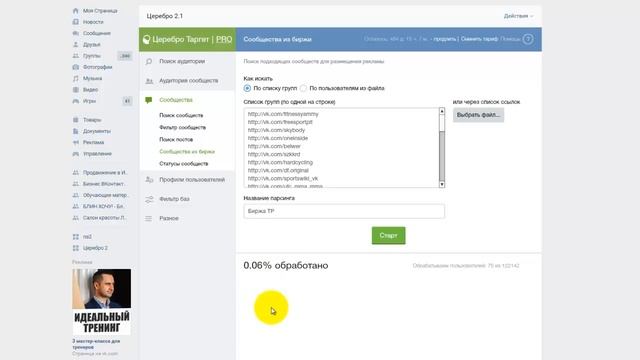The image size is (640, 360).
Task: Click inside the Список групп text area
Action: [342, 148]
